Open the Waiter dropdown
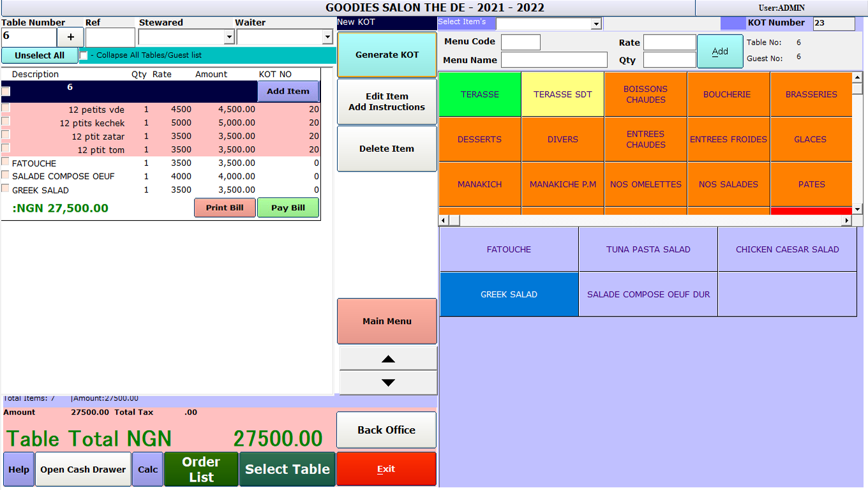The height and width of the screenshot is (490, 868). point(327,38)
